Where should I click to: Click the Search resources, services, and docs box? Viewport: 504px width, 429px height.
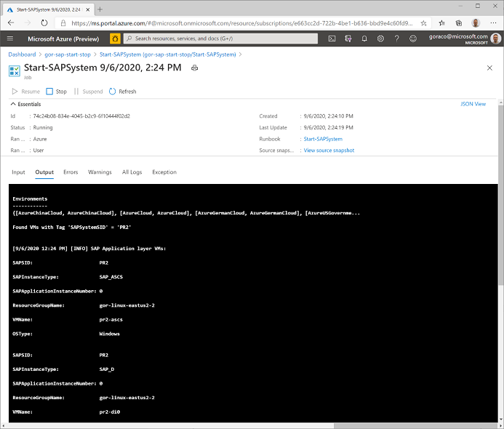pyautogui.click(x=220, y=39)
